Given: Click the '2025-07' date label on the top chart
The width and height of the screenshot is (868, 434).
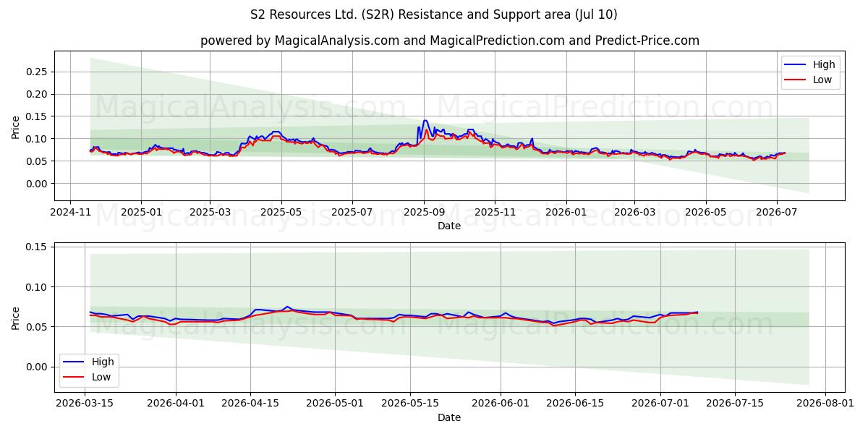Looking at the screenshot, I should [352, 213].
